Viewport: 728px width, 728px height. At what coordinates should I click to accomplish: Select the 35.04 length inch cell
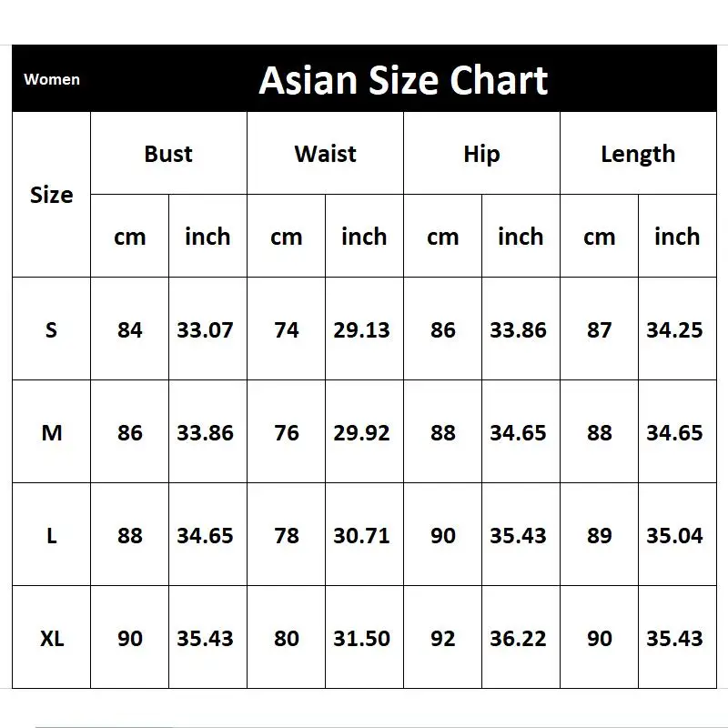click(x=675, y=535)
